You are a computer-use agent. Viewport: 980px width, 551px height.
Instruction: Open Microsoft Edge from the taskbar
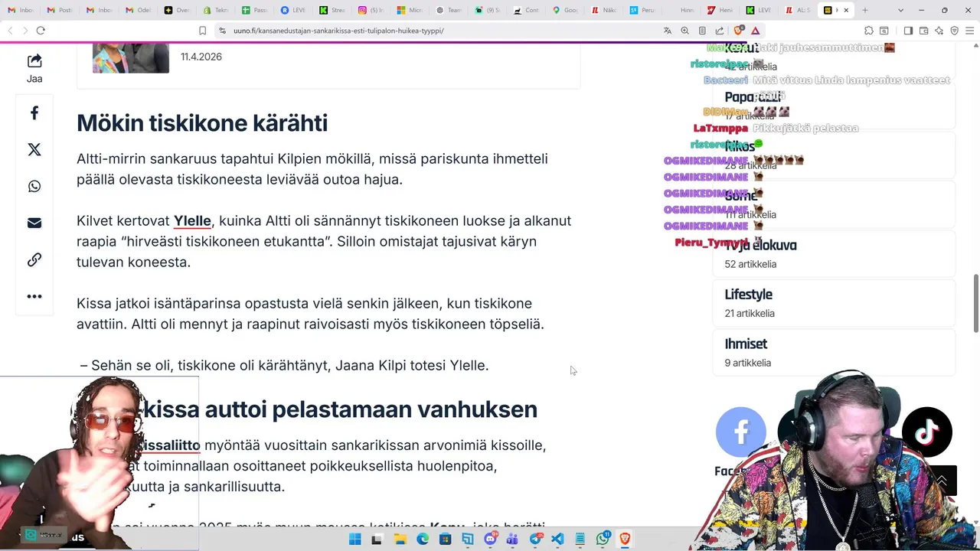tap(423, 540)
